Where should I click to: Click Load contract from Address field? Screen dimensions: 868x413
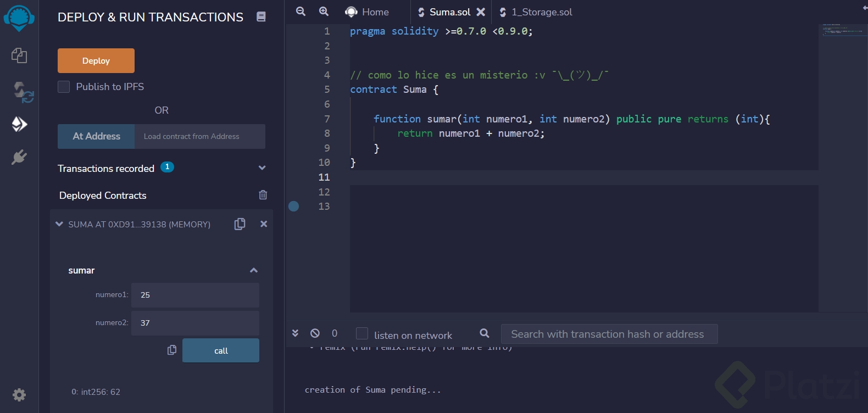click(200, 136)
